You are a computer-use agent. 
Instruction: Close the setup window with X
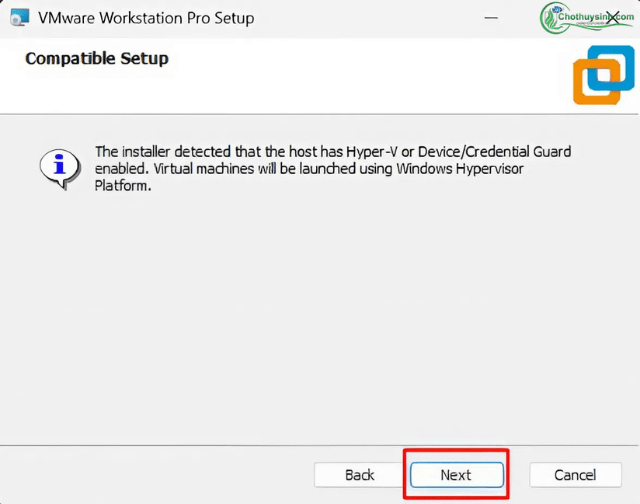click(613, 18)
